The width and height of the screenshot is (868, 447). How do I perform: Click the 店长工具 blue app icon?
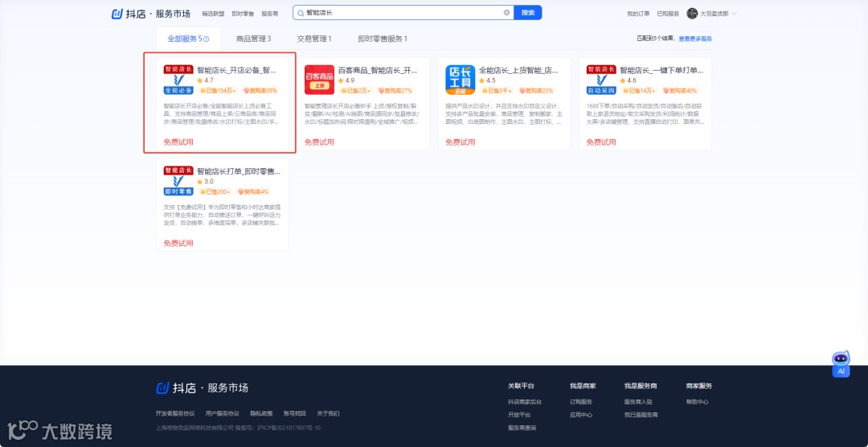(461, 80)
